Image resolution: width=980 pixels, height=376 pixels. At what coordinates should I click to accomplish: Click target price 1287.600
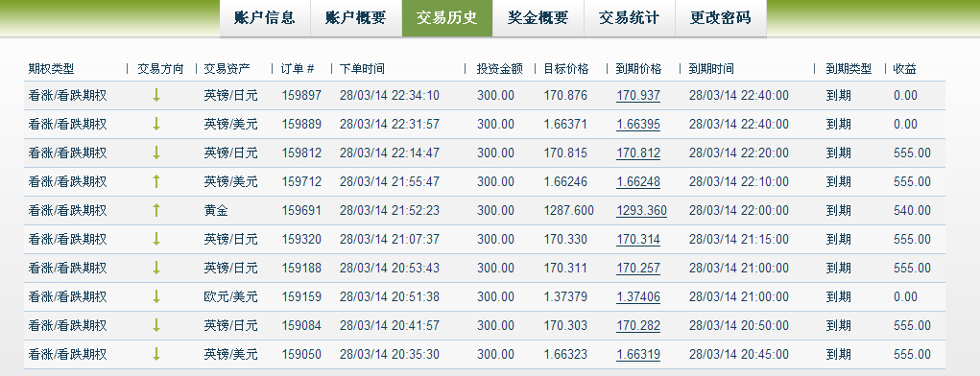click(569, 210)
